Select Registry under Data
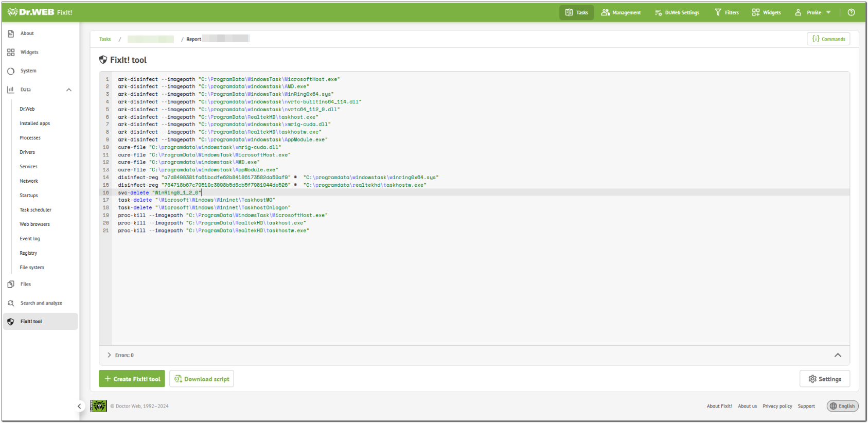The image size is (868, 423). (x=28, y=253)
